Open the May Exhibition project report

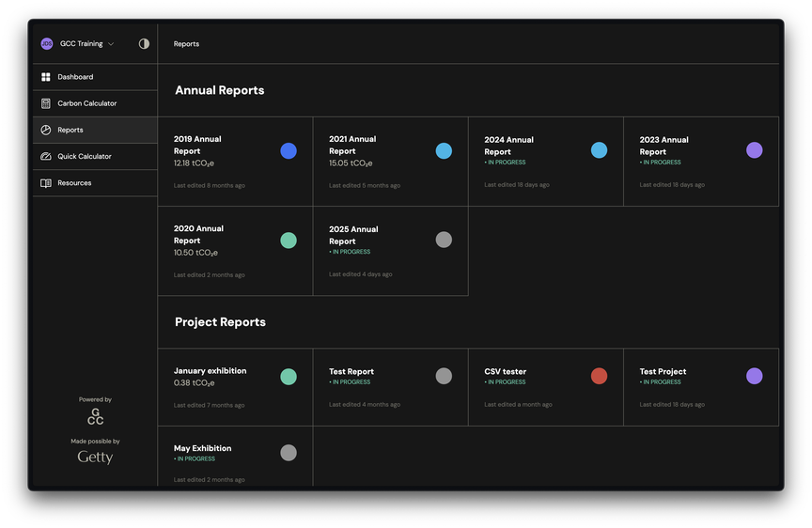pyautogui.click(x=202, y=448)
